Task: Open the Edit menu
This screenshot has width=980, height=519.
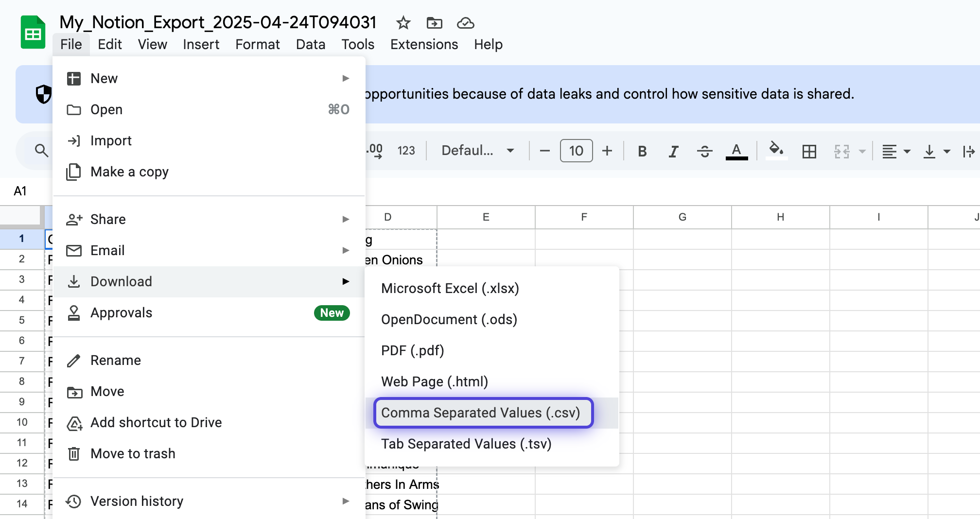Action: tap(110, 44)
